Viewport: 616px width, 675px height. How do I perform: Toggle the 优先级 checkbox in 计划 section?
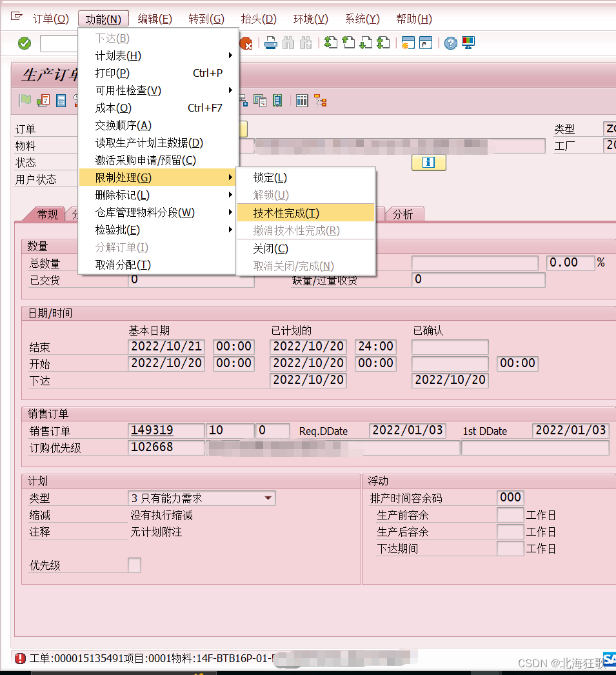click(134, 565)
